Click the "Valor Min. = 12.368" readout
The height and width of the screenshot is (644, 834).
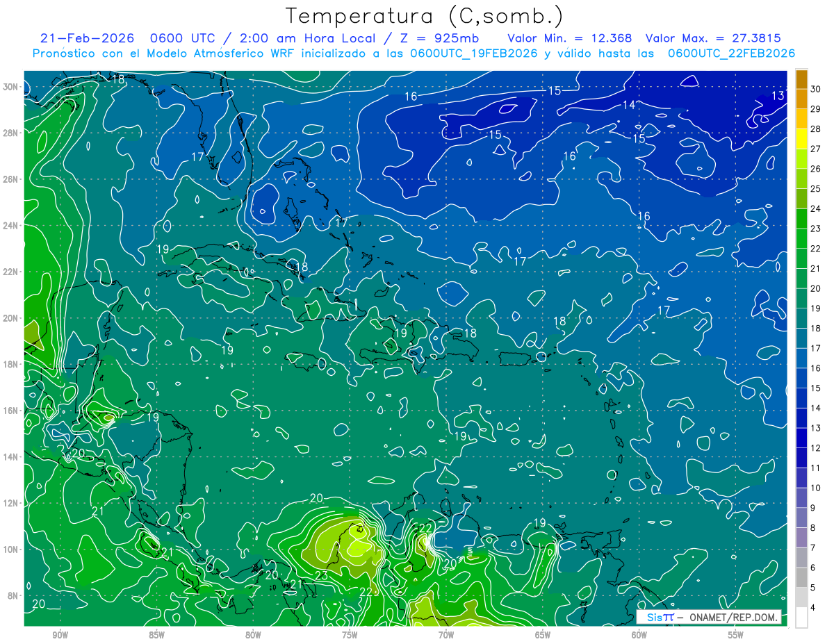tap(569, 38)
